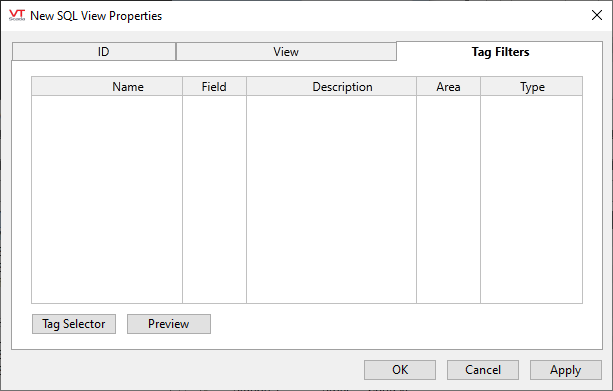Click blank area beneath the Type column
Image resolution: width=613 pixels, height=391 pixels.
coord(531,199)
